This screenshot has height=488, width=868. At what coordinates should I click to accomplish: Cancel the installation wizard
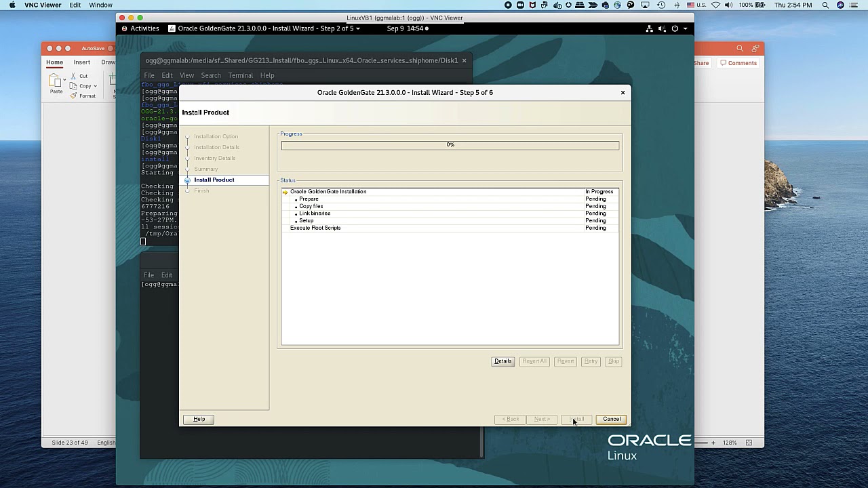pos(612,419)
